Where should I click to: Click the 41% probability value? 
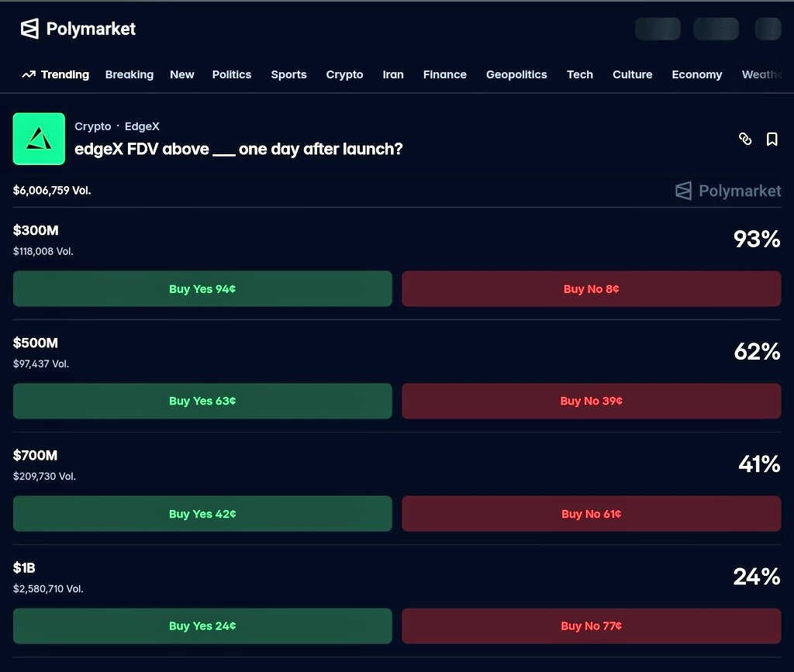[x=759, y=464]
